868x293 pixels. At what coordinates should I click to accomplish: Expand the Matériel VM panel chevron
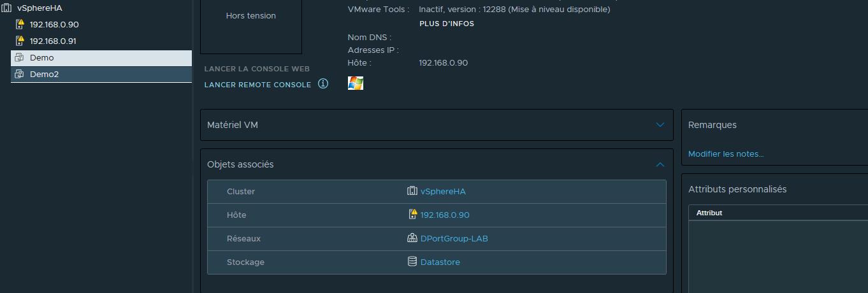660,125
